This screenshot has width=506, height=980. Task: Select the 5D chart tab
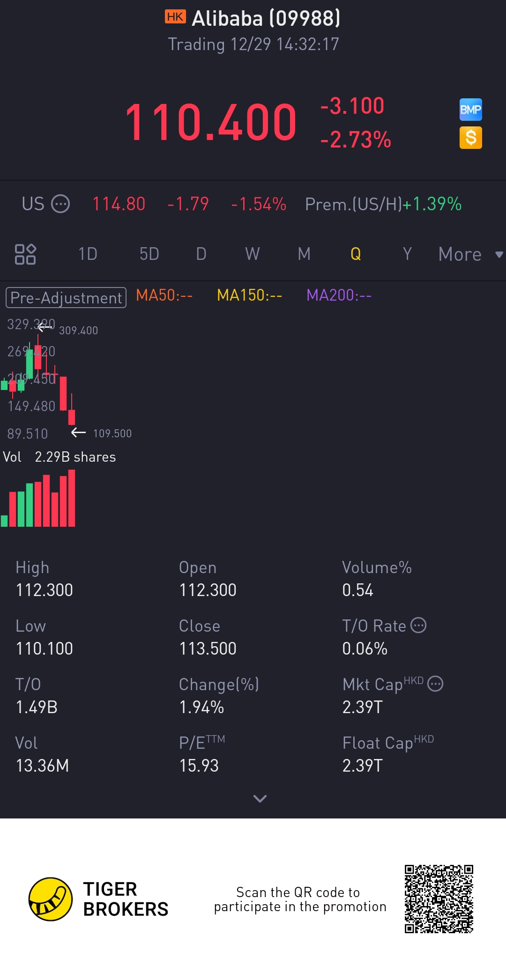[149, 254]
